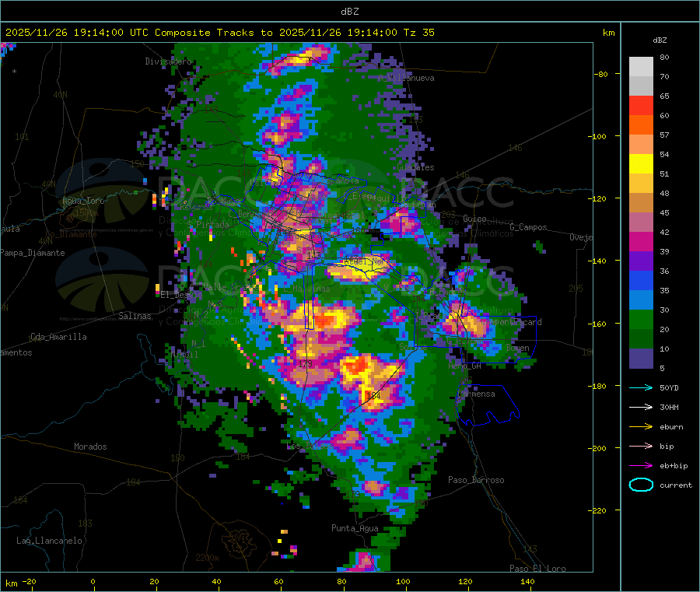The image size is (700, 592).
Task: Click the 'Bowen' place label
Action: click(x=518, y=348)
